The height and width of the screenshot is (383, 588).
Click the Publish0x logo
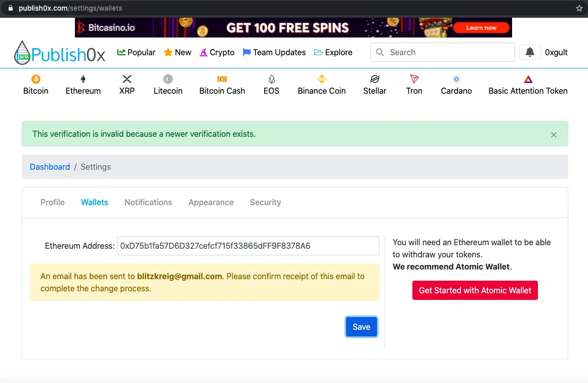60,53
